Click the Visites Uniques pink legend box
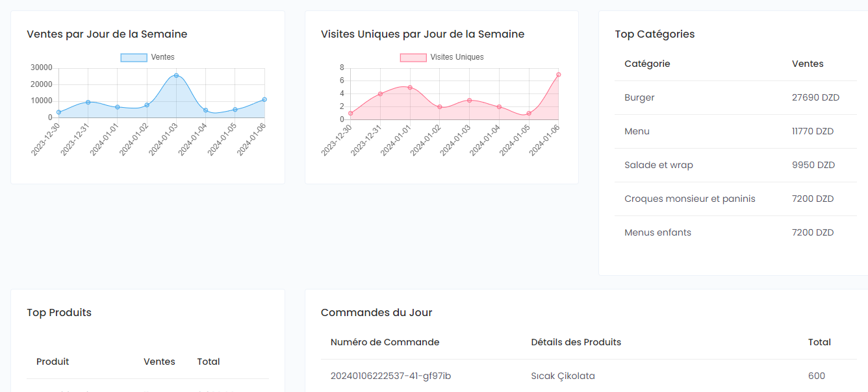 click(413, 58)
